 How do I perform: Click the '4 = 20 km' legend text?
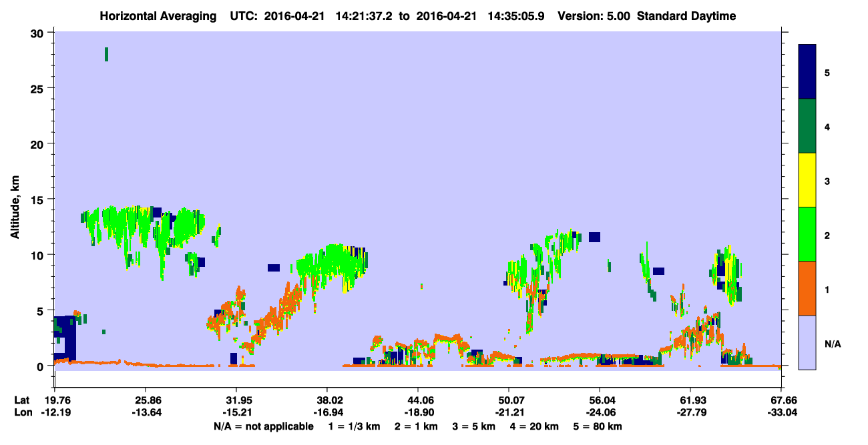(x=535, y=426)
